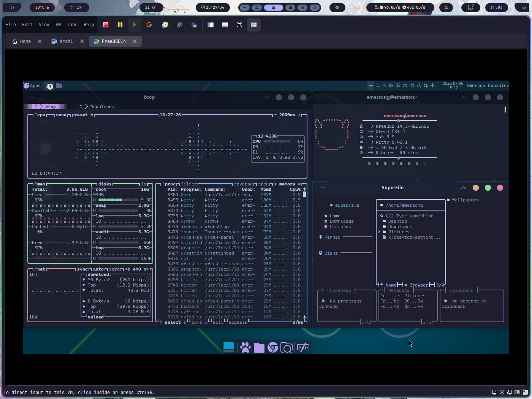Switch to guest workspace 十
532x399 pixels.
point(432,85)
